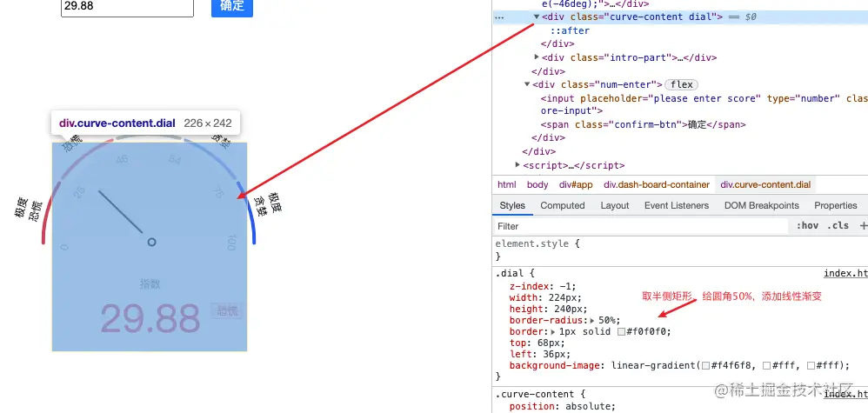Open the first #fff gradient swatch
Image resolution: width=868 pixels, height=413 pixels.
point(766,365)
